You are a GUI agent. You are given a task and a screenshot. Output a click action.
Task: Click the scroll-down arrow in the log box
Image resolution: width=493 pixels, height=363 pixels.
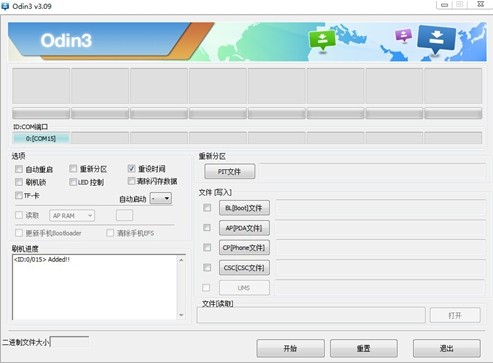pyautogui.click(x=181, y=315)
